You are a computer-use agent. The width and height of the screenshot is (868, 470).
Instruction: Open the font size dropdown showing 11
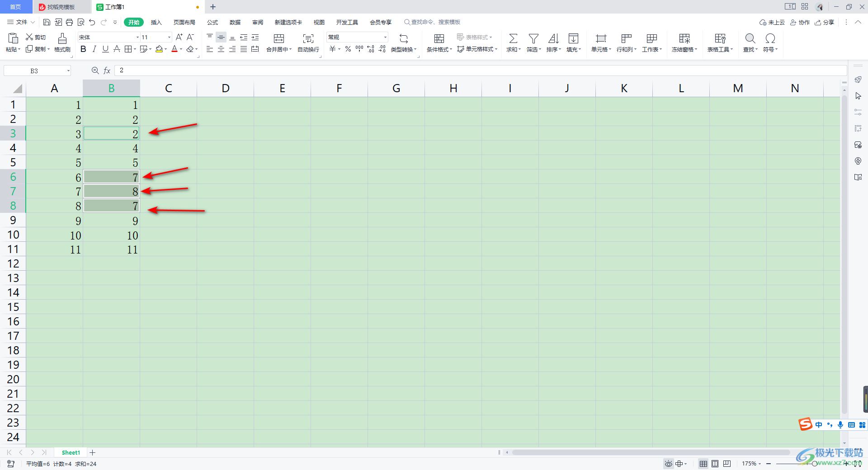pos(169,37)
